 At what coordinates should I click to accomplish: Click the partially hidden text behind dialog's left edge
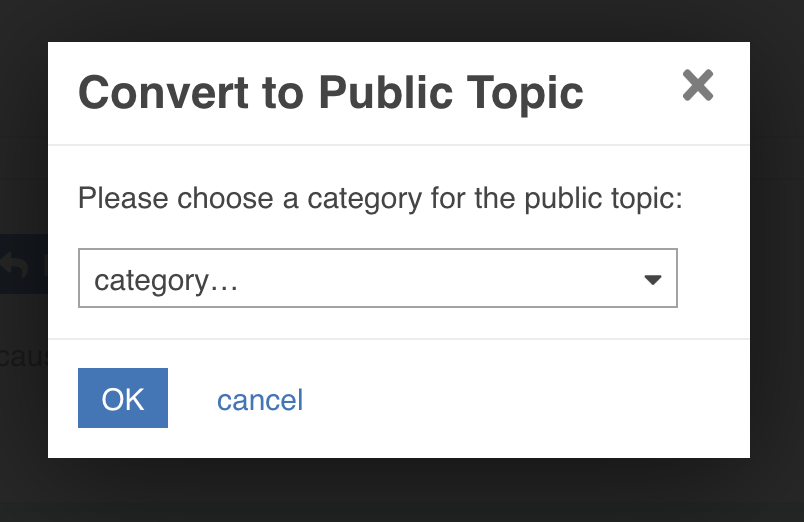[x=24, y=357]
